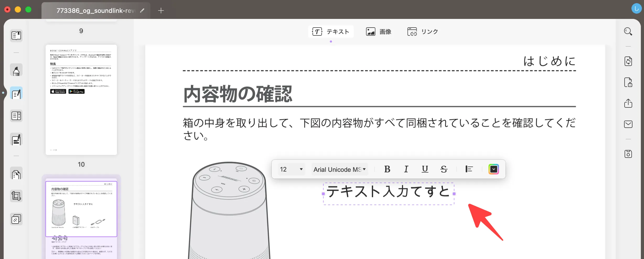Click the Share export icon

coord(628,103)
